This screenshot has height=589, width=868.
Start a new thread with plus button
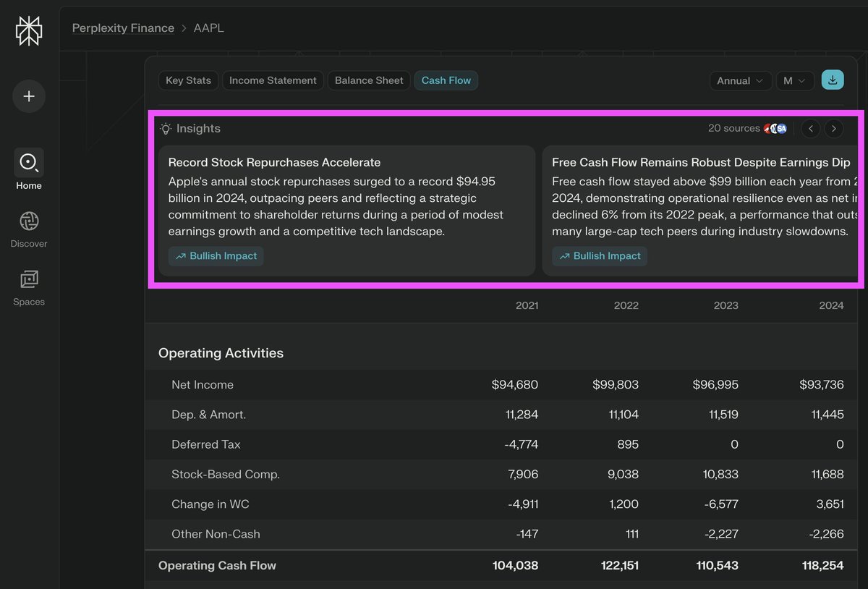click(29, 96)
